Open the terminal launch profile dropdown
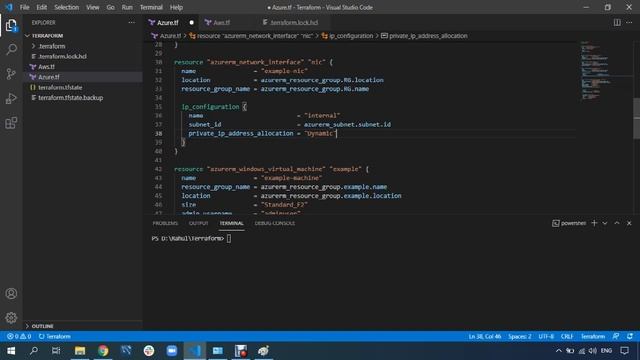Image resolution: width=640 pixels, height=360 pixels. click(x=605, y=223)
